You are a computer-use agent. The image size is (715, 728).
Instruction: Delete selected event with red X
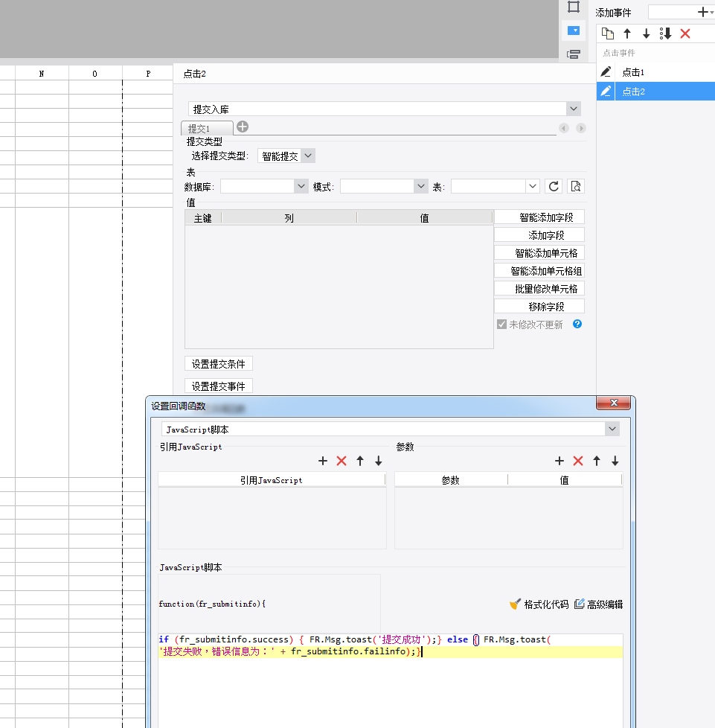(x=685, y=33)
